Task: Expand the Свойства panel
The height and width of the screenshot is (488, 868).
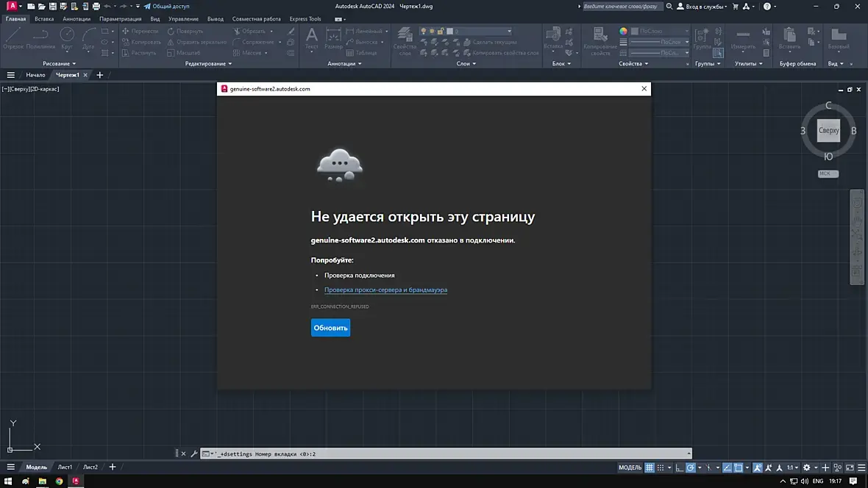Action: pyautogui.click(x=633, y=64)
